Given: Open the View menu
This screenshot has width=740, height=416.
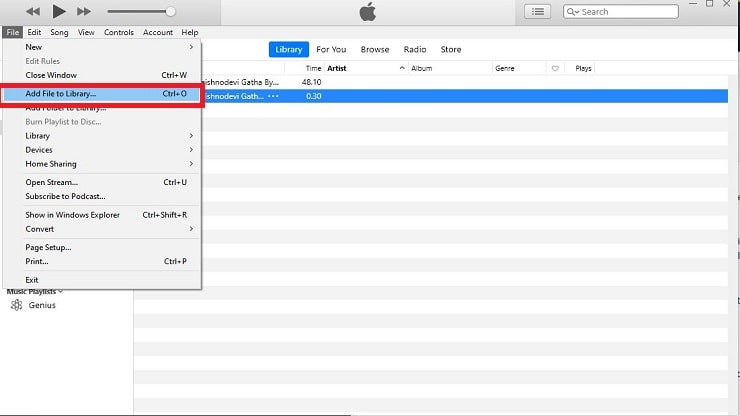Looking at the screenshot, I should (x=86, y=32).
